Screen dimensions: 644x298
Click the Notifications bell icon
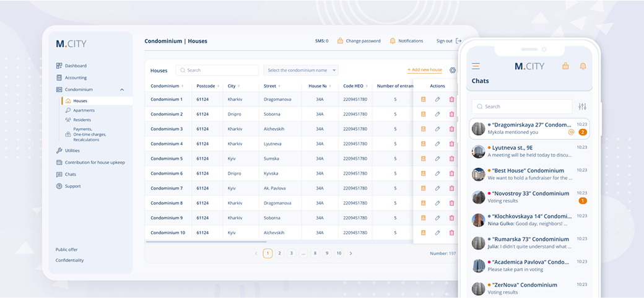(x=393, y=41)
